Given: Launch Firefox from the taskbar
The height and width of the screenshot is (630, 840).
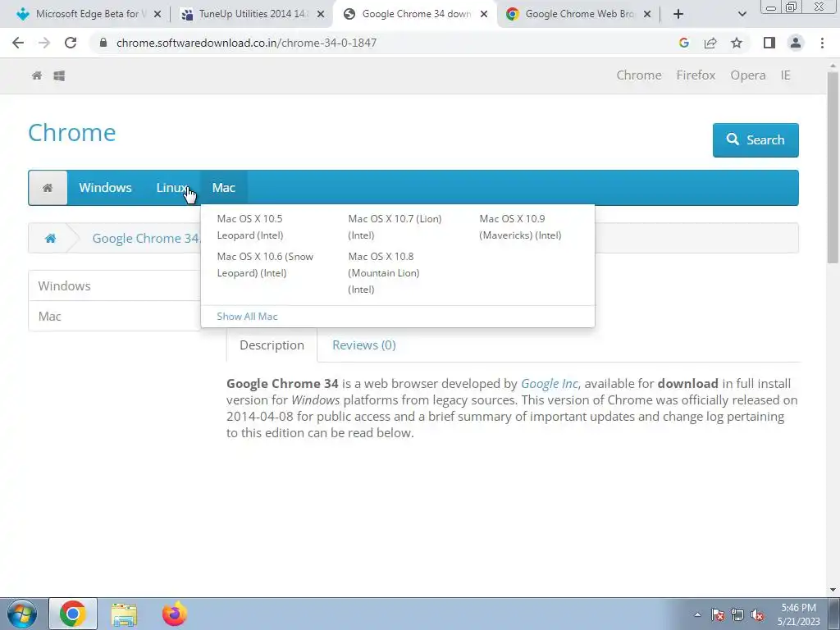Looking at the screenshot, I should click(x=175, y=614).
